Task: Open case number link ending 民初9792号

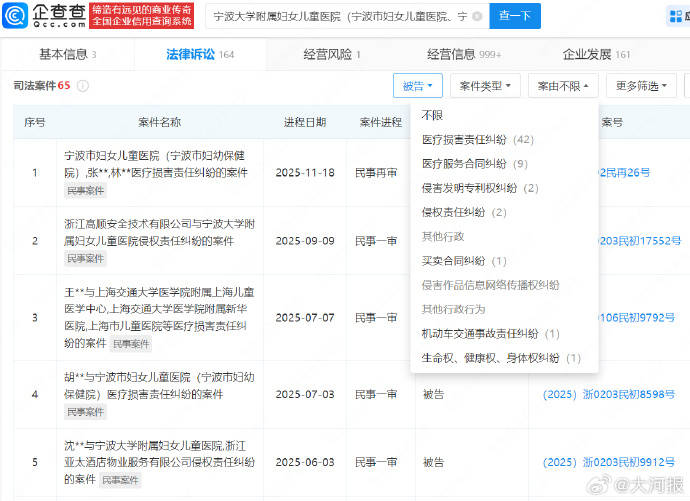Action: (636, 318)
